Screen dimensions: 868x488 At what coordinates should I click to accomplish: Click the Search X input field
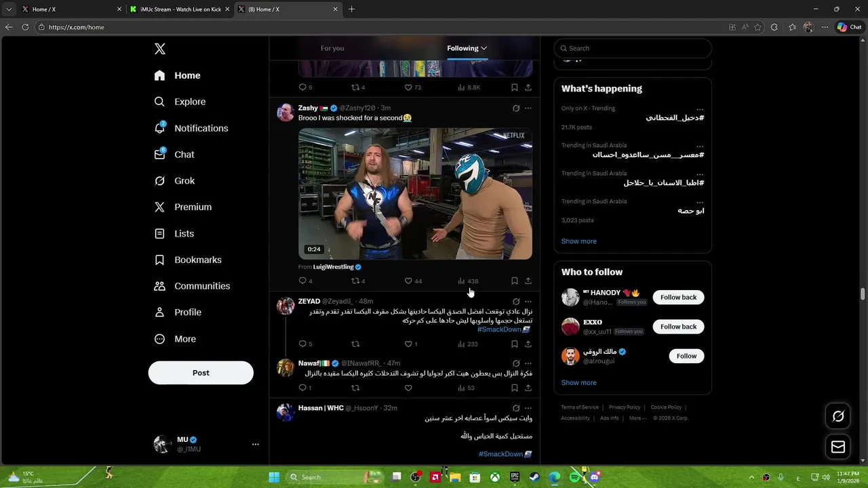[x=633, y=48]
